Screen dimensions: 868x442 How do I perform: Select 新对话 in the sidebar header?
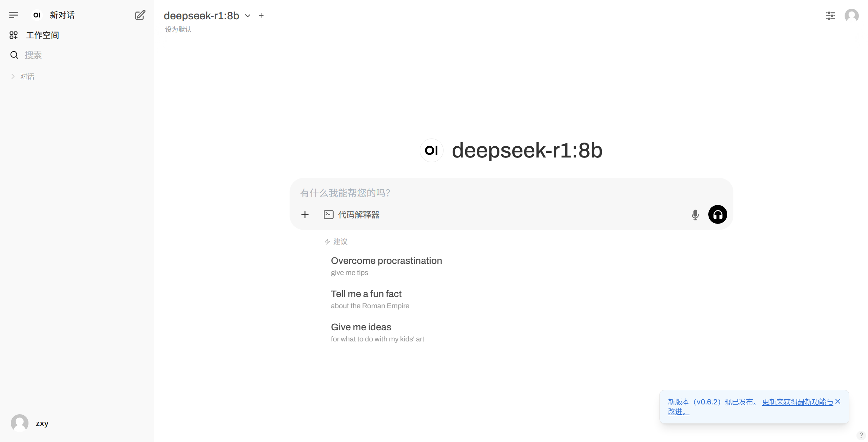62,15
